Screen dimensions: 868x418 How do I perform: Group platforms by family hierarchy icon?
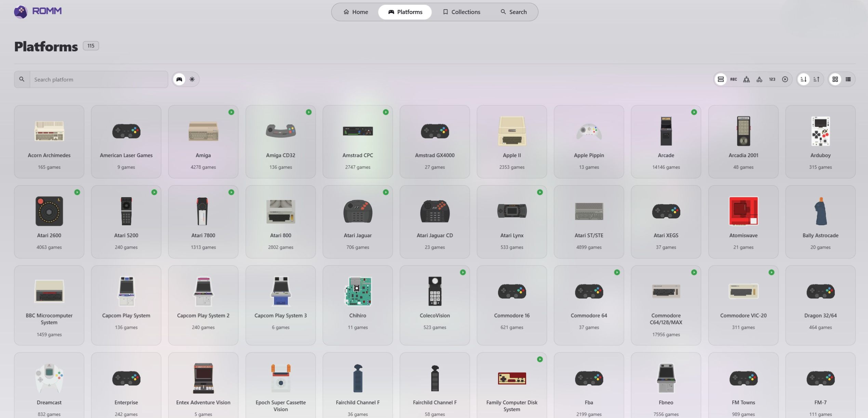tap(746, 79)
